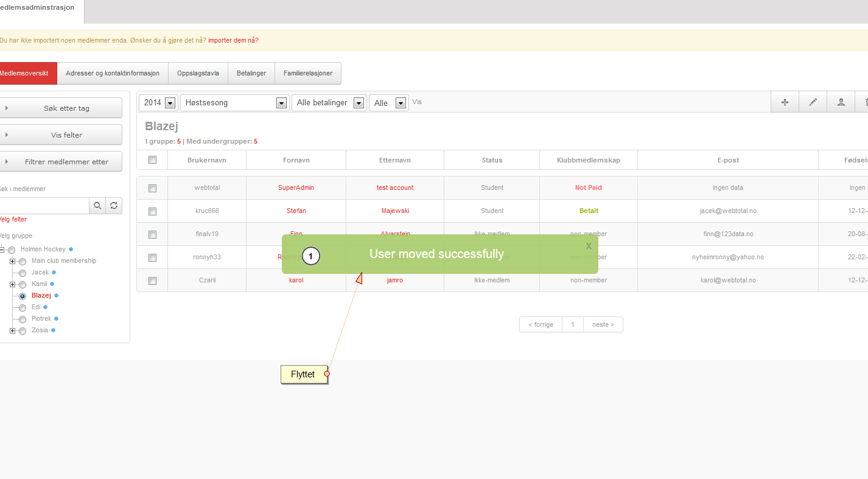
Task: Check the box for the Czarli row
Action: point(153,281)
